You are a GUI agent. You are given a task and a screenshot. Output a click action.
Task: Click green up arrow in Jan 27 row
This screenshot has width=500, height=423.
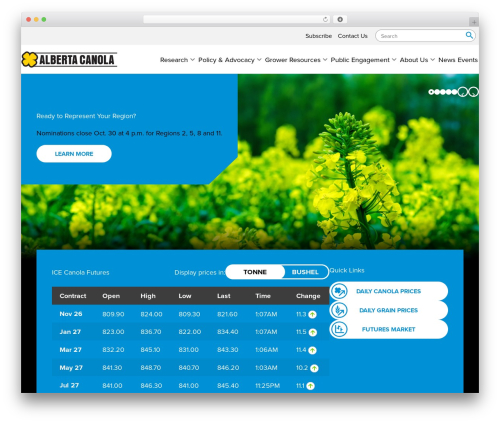click(313, 332)
